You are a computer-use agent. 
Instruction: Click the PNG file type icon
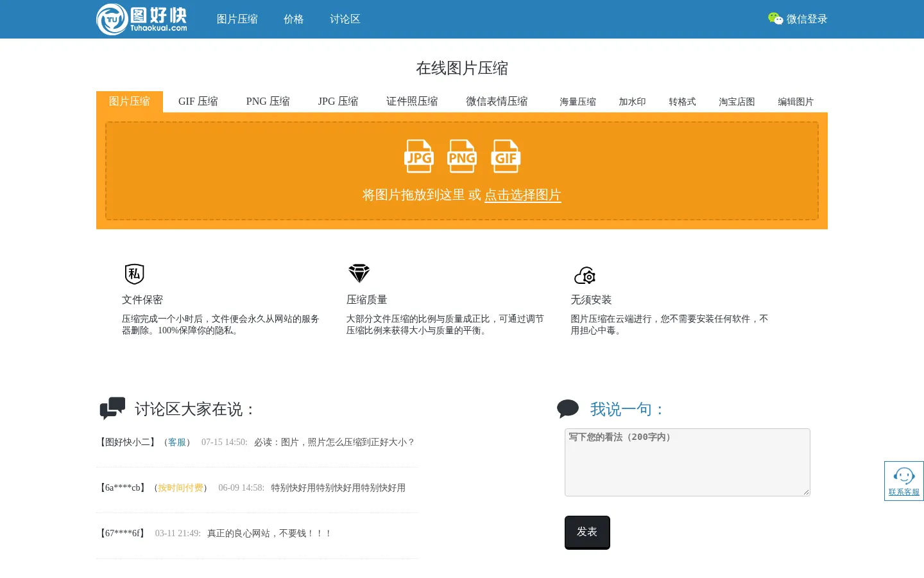[462, 156]
